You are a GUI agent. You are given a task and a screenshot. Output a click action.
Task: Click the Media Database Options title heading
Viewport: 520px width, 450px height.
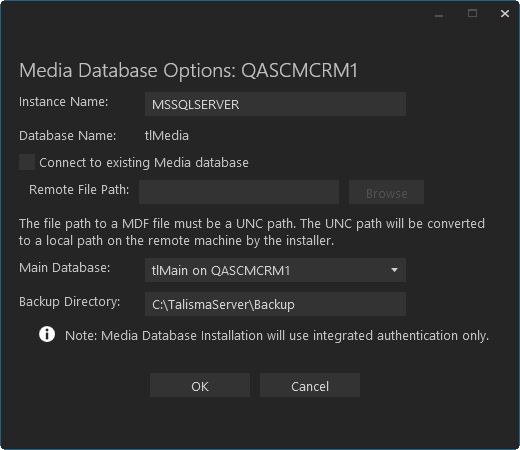pos(188,70)
